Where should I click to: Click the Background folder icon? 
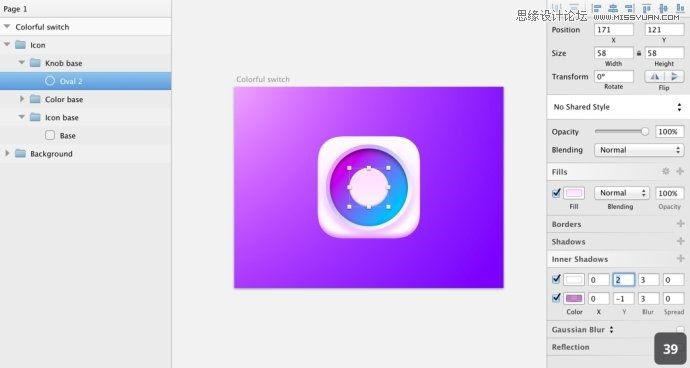pos(21,153)
